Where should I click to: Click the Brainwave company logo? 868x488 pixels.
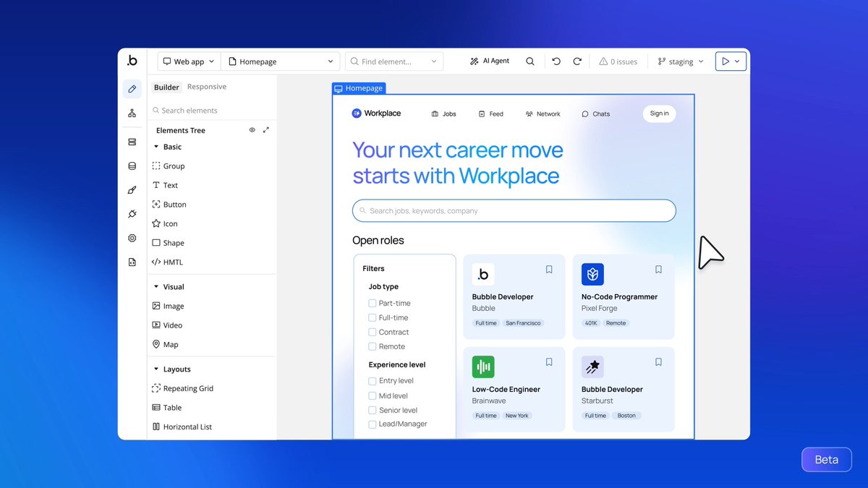tap(483, 367)
